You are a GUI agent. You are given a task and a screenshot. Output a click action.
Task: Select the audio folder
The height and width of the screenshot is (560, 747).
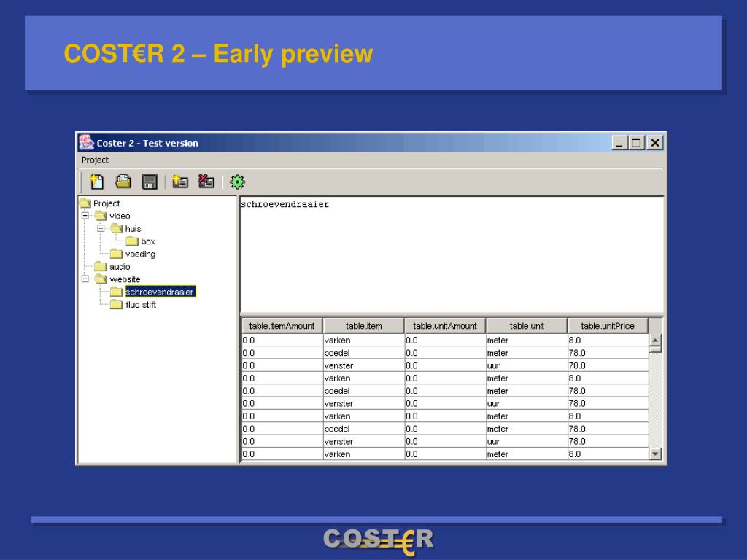click(120, 267)
